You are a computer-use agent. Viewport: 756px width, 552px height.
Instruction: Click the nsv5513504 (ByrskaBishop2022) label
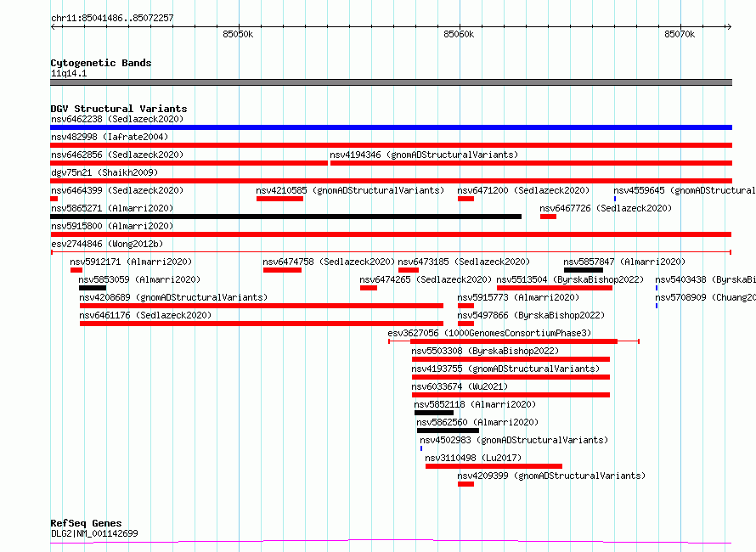(570, 279)
